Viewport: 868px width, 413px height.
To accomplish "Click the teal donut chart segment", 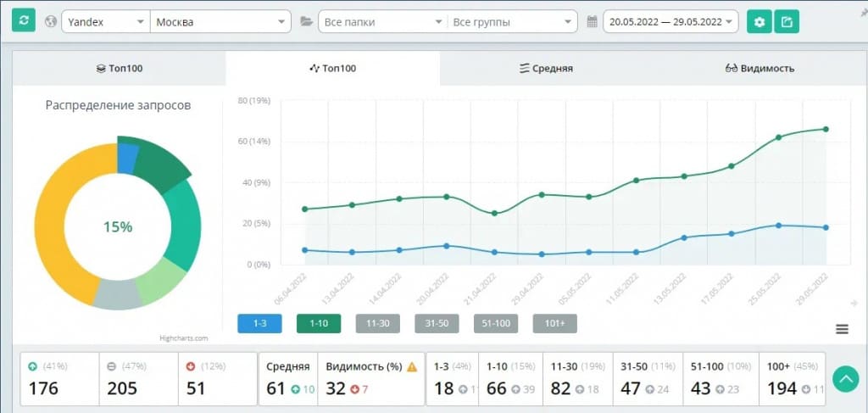I will tap(186, 224).
